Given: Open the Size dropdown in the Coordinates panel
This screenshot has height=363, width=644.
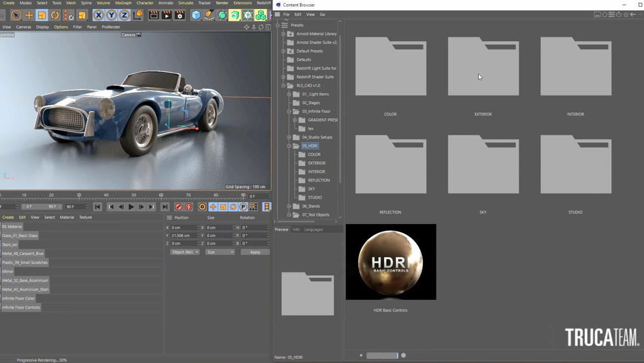Looking at the screenshot, I should click(221, 252).
